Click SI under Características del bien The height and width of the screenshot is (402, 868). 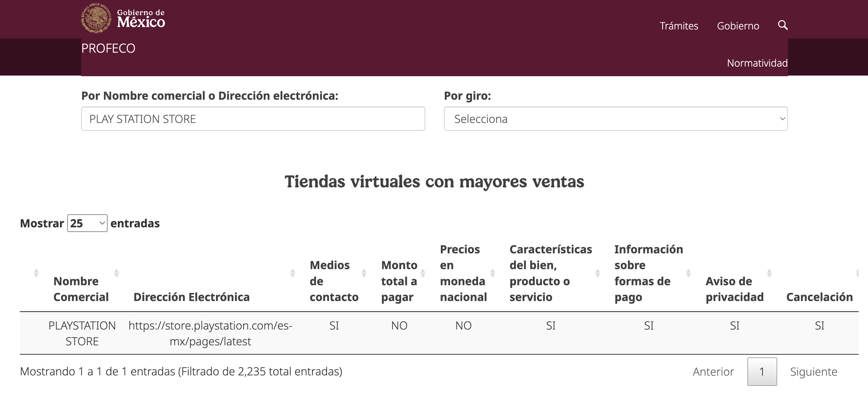pos(551,326)
